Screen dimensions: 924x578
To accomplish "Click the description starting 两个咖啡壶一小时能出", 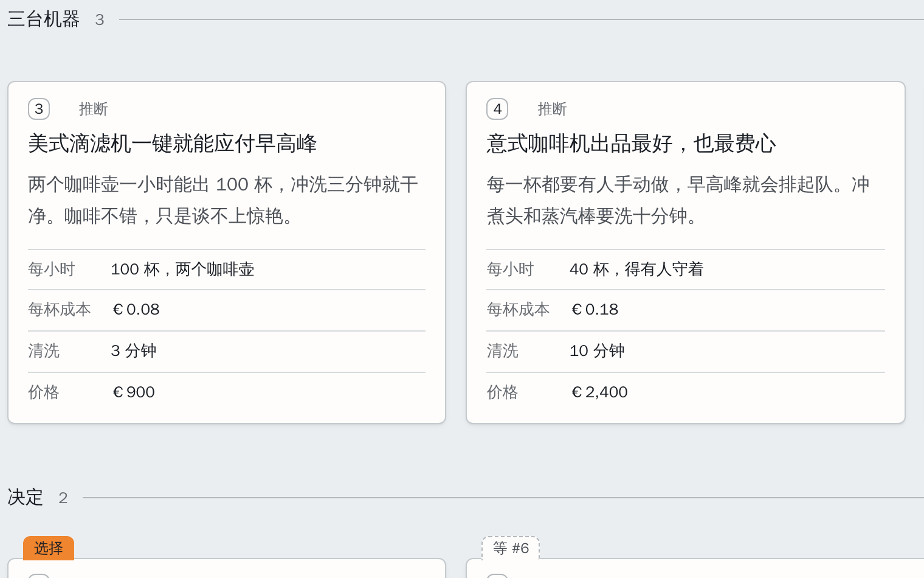I will coord(223,200).
